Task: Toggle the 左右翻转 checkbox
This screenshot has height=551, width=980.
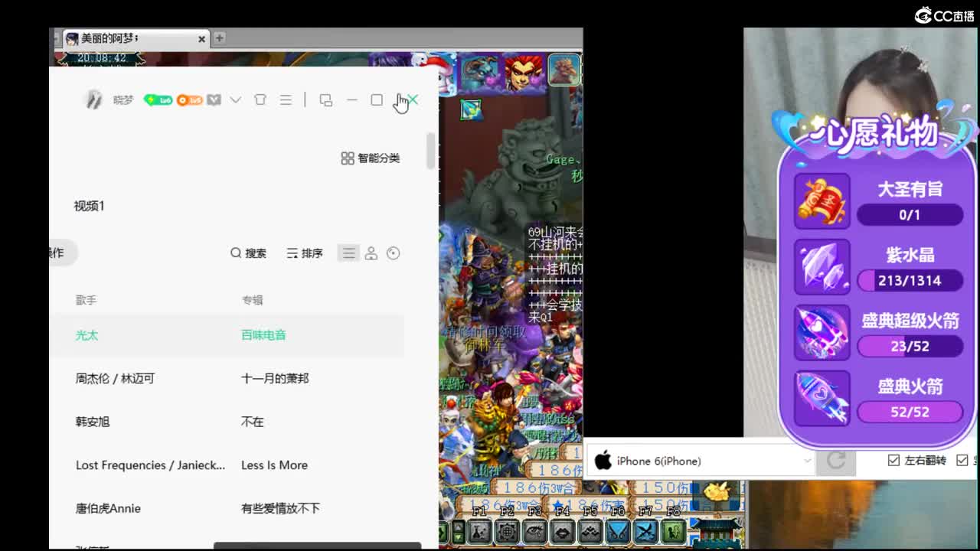Action: pyautogui.click(x=893, y=460)
